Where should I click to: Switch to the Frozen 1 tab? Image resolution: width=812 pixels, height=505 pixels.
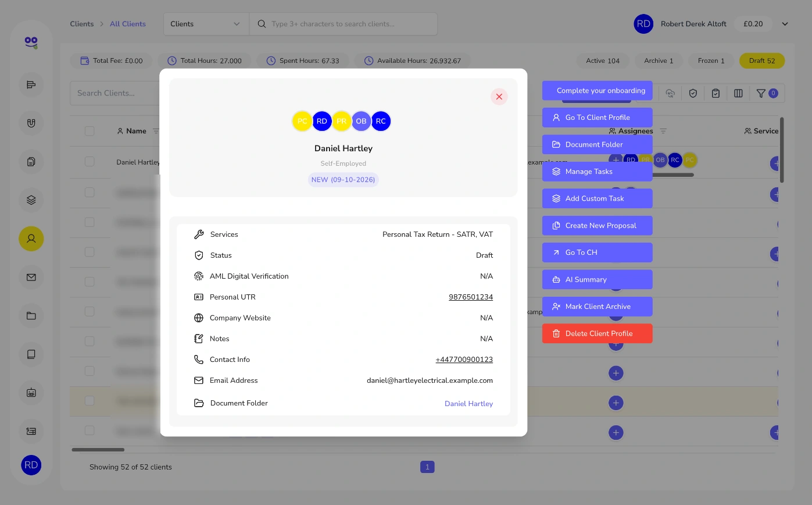click(x=711, y=61)
